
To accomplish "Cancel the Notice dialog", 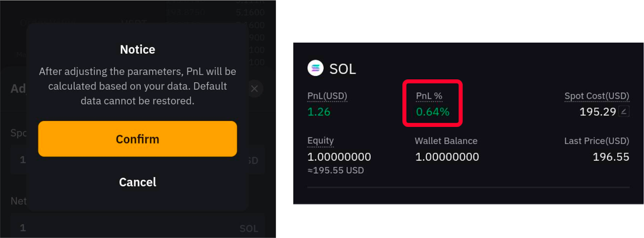I will click(x=138, y=182).
